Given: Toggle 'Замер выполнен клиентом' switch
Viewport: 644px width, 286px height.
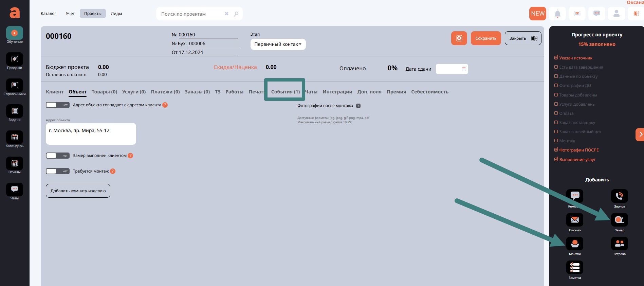Looking at the screenshot, I should (x=57, y=156).
